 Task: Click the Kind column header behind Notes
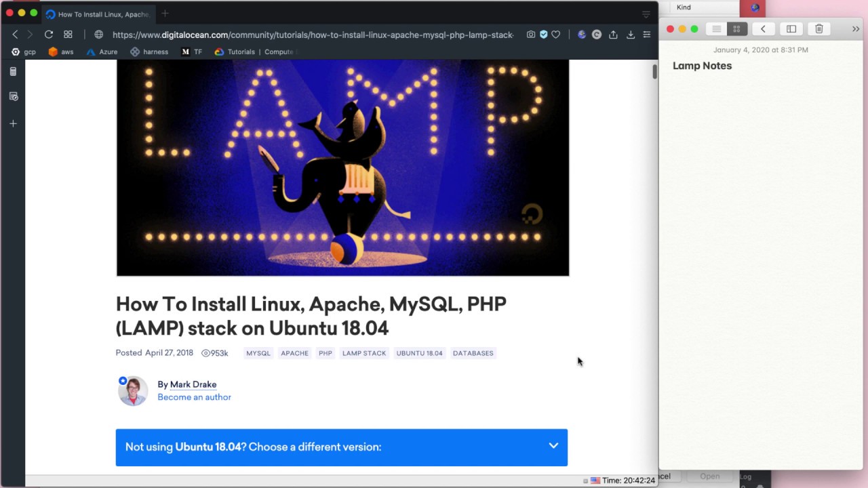[684, 7]
